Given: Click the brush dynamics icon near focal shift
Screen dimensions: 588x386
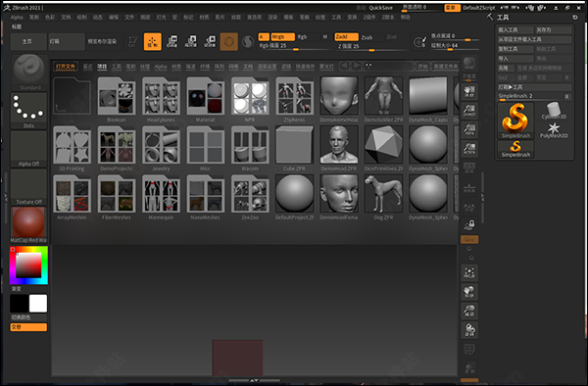Looking at the screenshot, I should pos(419,41).
